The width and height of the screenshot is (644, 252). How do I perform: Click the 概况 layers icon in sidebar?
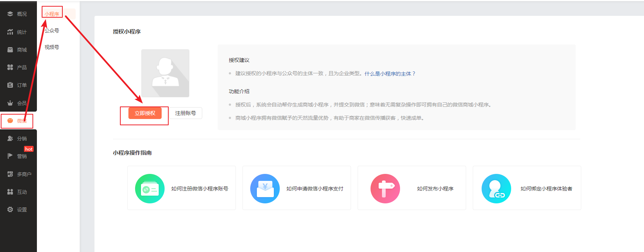(10, 14)
